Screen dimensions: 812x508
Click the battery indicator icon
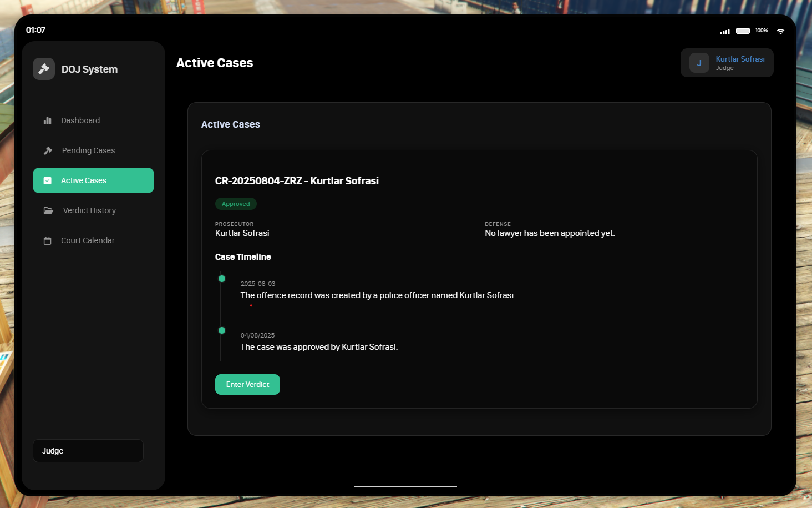click(743, 31)
